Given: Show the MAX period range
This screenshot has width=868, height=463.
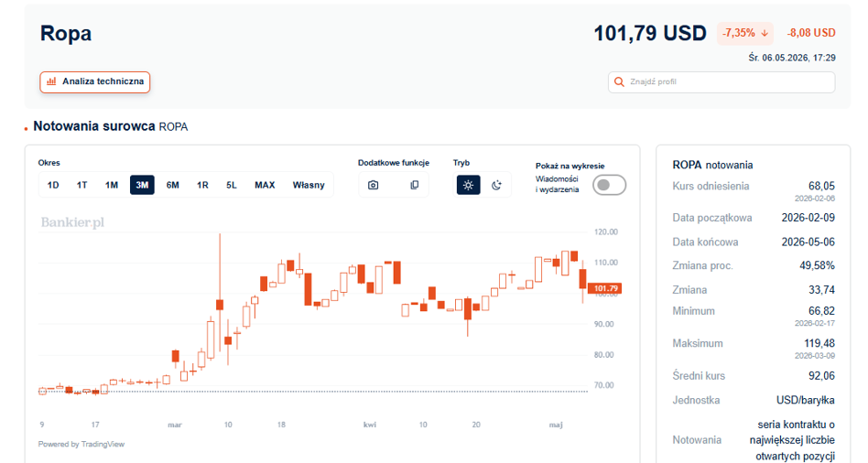Looking at the screenshot, I should pyautogui.click(x=265, y=185).
